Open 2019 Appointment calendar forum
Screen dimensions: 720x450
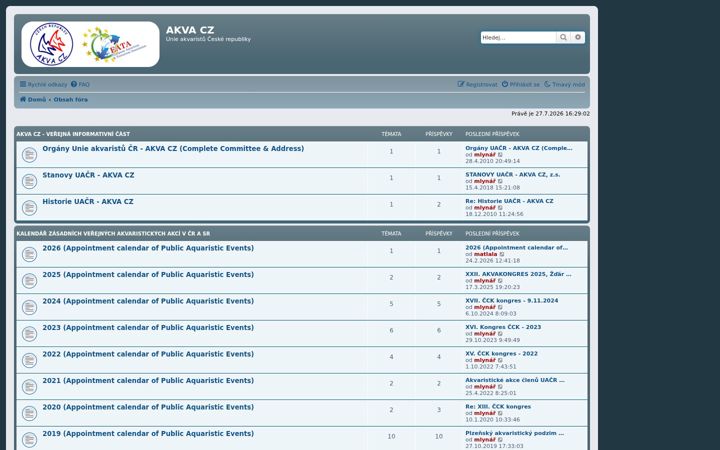coord(148,433)
